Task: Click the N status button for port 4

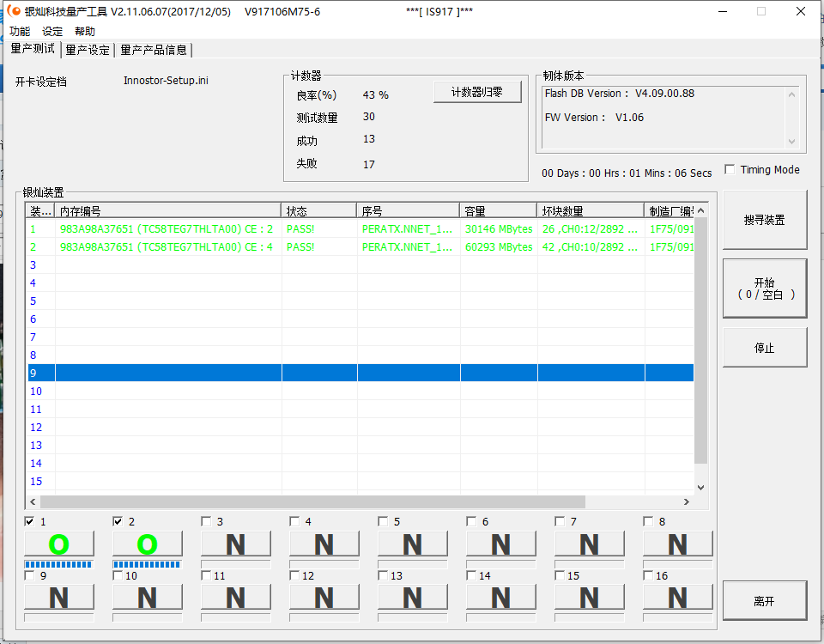Action: point(324,544)
